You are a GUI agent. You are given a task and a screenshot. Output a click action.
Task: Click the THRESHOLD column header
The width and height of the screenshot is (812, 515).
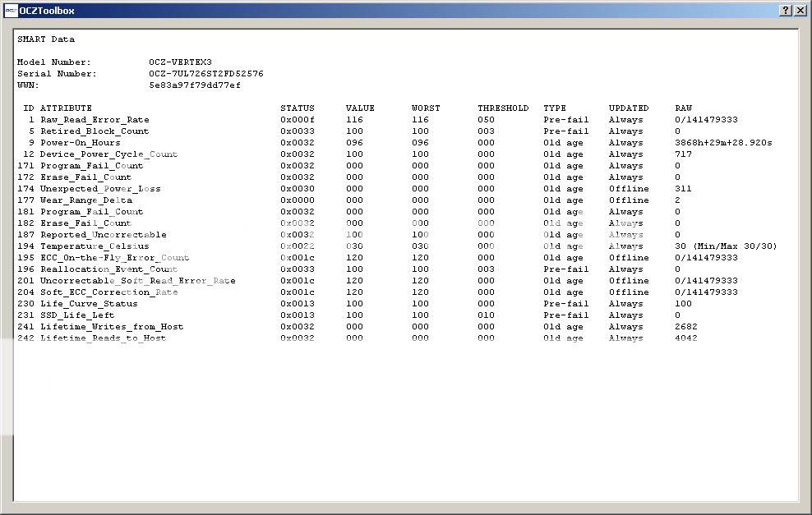click(x=503, y=108)
